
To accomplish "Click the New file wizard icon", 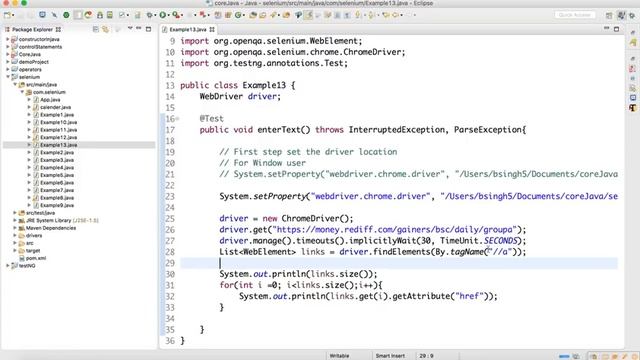I will coord(7,15).
